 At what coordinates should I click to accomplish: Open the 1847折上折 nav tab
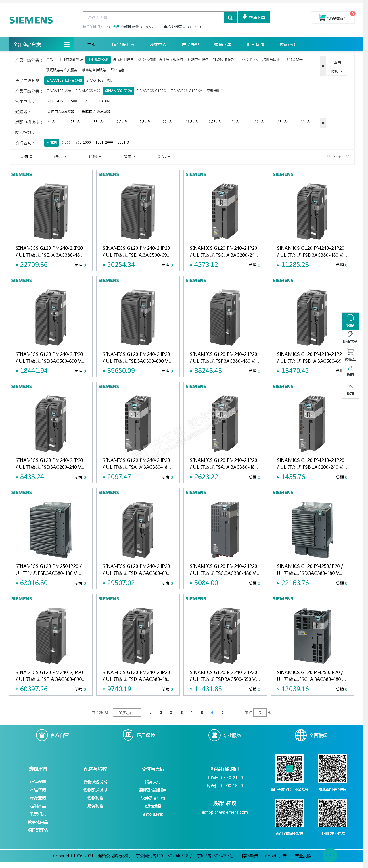123,45
